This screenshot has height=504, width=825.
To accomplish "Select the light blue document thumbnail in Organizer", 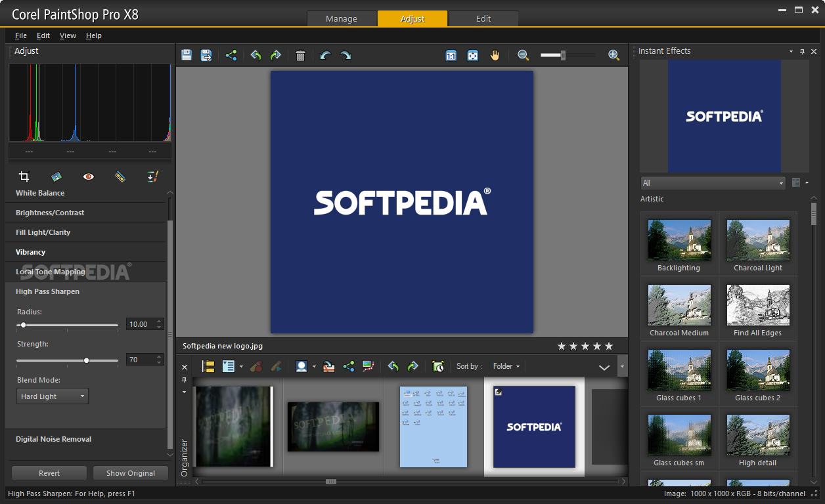I will [x=434, y=427].
